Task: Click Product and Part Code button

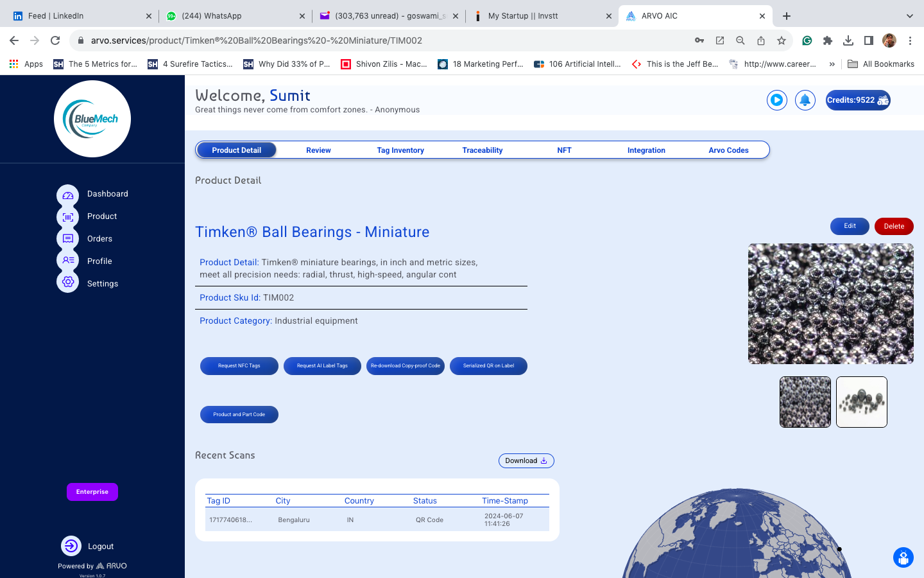Action: [239, 415]
